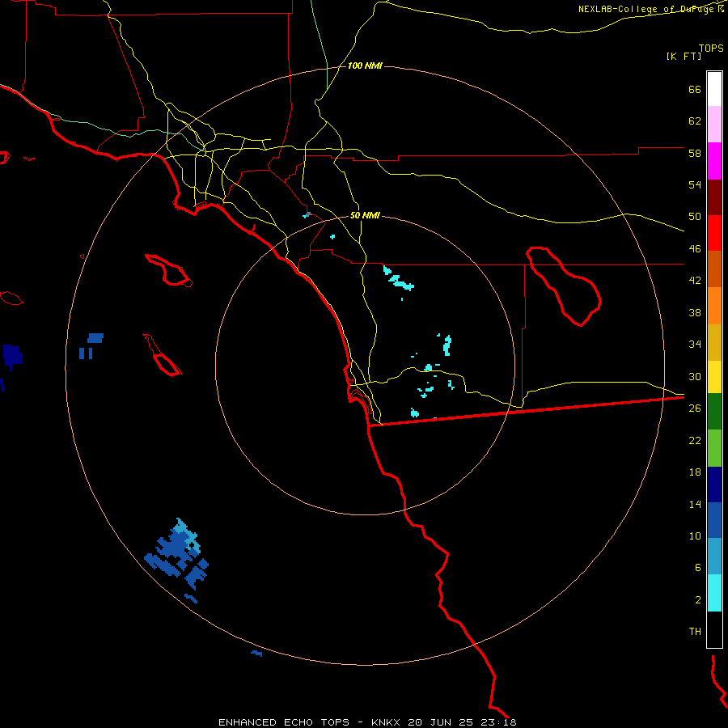Select the TH threshold label
This screenshot has width=728, height=728.
695,632
